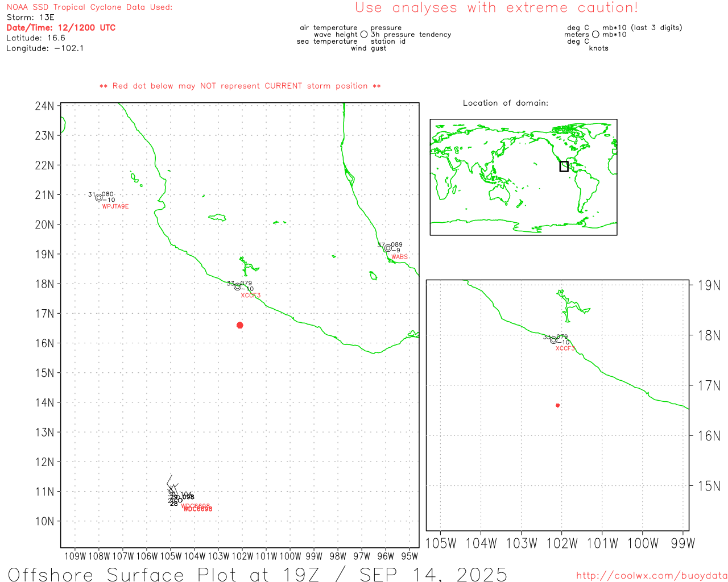Click the '106W' longitude axis label
This screenshot has width=728, height=582.
coord(147,556)
